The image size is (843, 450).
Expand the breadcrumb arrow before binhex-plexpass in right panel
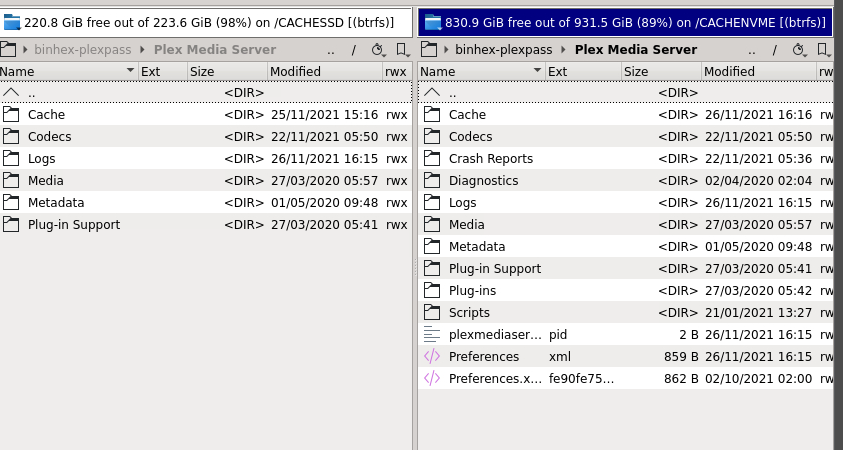pyautogui.click(x=446, y=50)
